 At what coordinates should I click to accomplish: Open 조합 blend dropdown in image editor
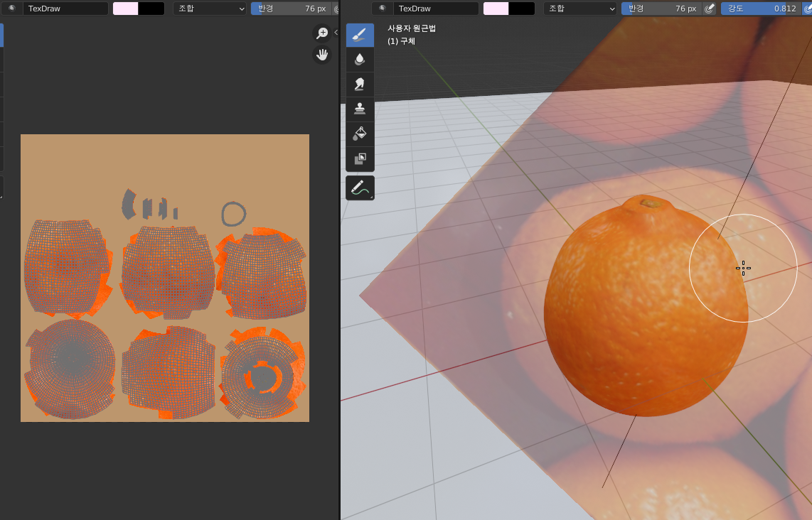tap(210, 9)
